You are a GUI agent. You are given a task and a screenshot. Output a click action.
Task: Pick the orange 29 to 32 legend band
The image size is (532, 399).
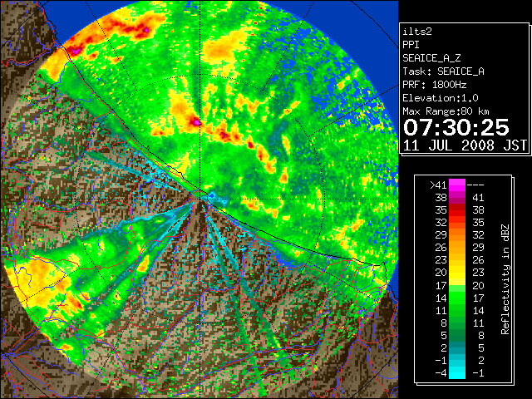pyautogui.click(x=457, y=235)
